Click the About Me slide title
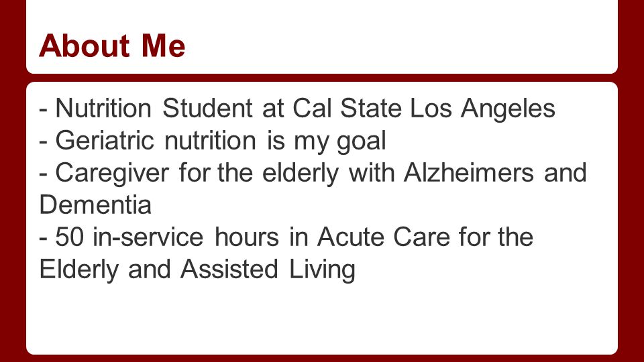The width and height of the screenshot is (644, 362). [112, 46]
